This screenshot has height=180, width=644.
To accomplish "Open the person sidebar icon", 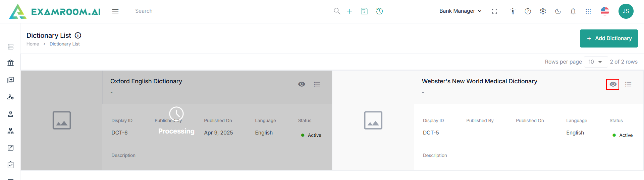I will point(11,114).
